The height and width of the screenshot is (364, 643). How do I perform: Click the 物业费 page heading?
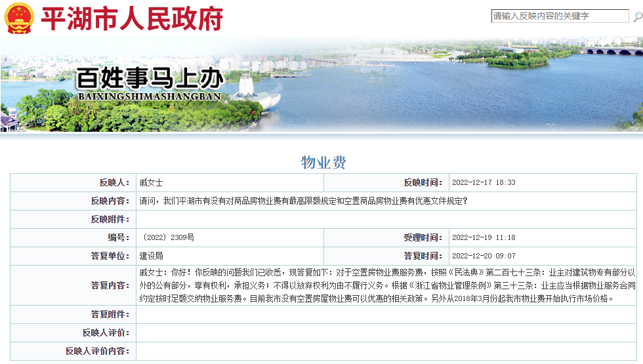[x=323, y=163]
